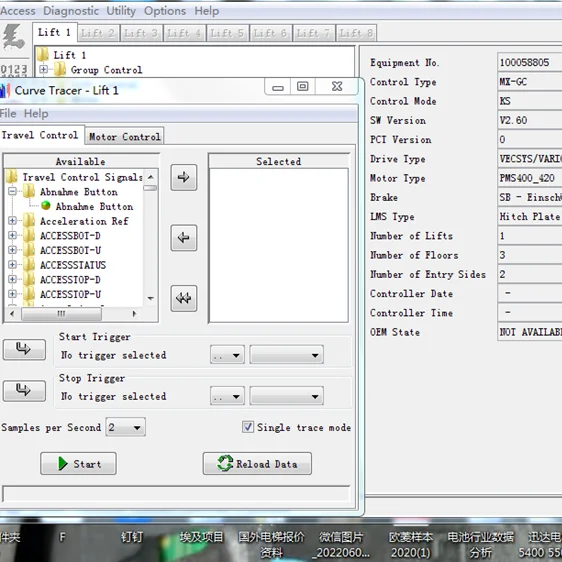Expand the Acceleration Ref folder

pyautogui.click(x=12, y=221)
